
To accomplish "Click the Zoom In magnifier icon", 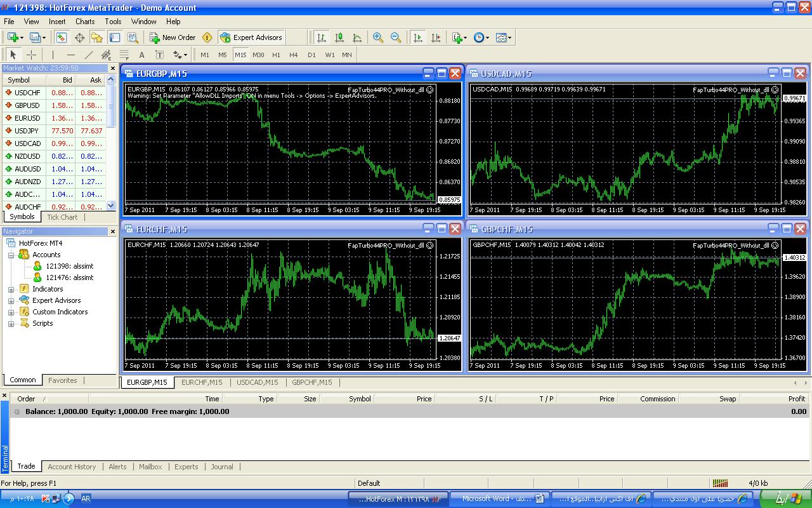I will pos(378,37).
